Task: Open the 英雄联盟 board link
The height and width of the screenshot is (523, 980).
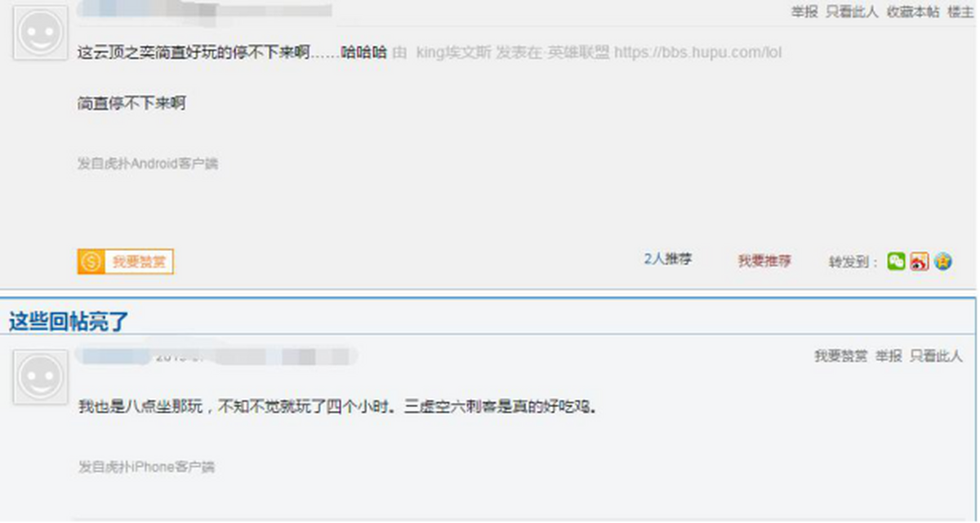Action: 578,52
